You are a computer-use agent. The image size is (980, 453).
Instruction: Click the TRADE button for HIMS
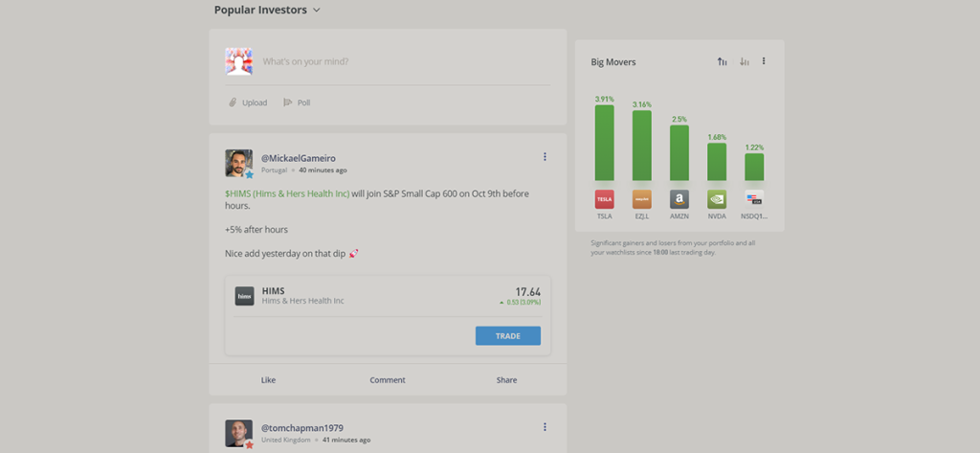[508, 336]
